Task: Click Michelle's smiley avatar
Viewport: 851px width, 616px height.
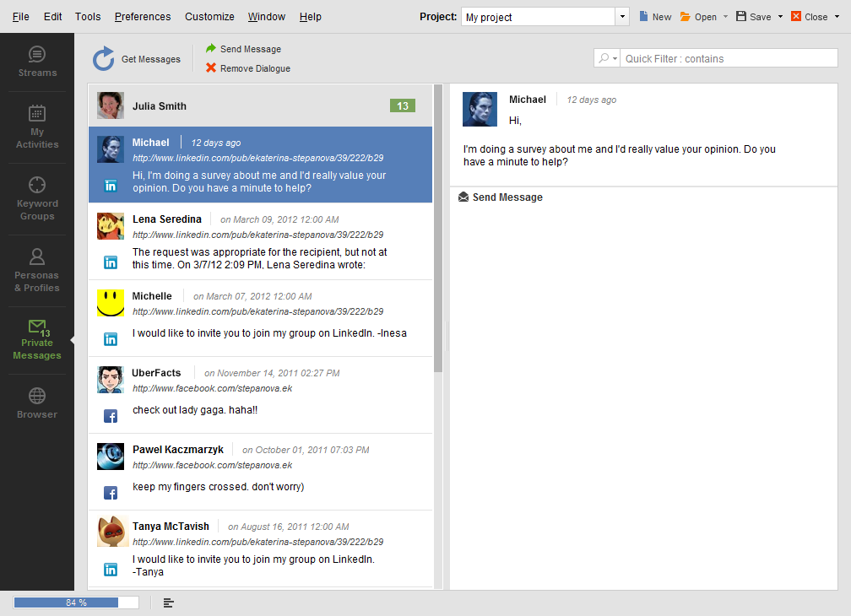Action: (x=110, y=303)
